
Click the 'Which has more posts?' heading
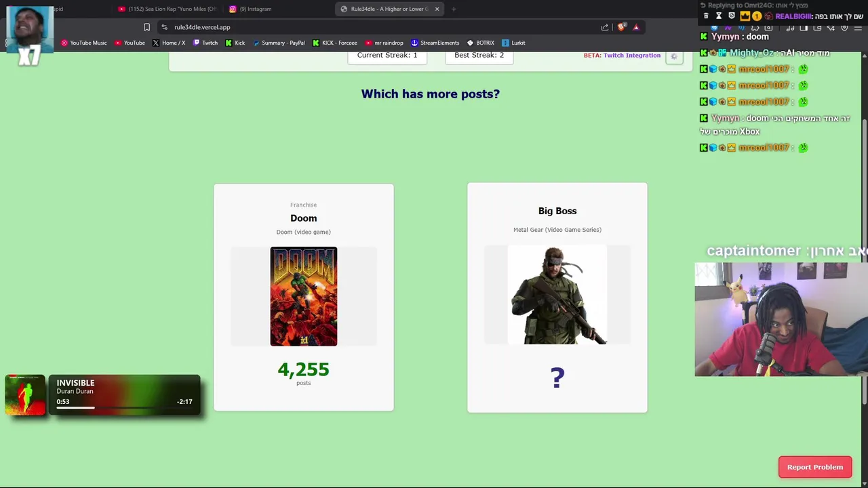click(x=431, y=94)
